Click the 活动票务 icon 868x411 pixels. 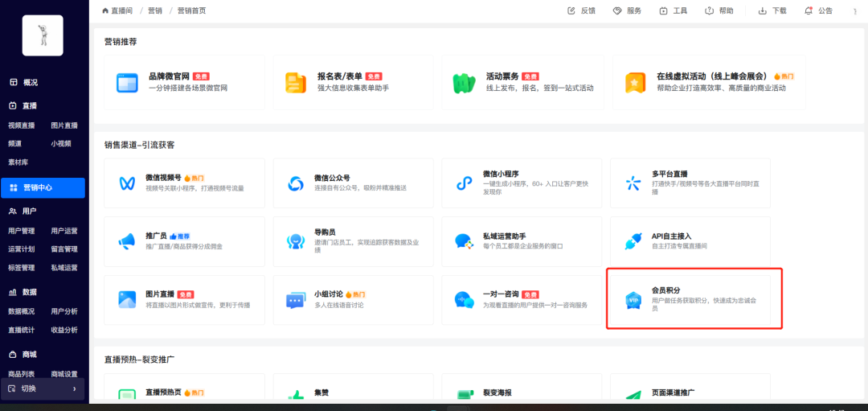(464, 82)
